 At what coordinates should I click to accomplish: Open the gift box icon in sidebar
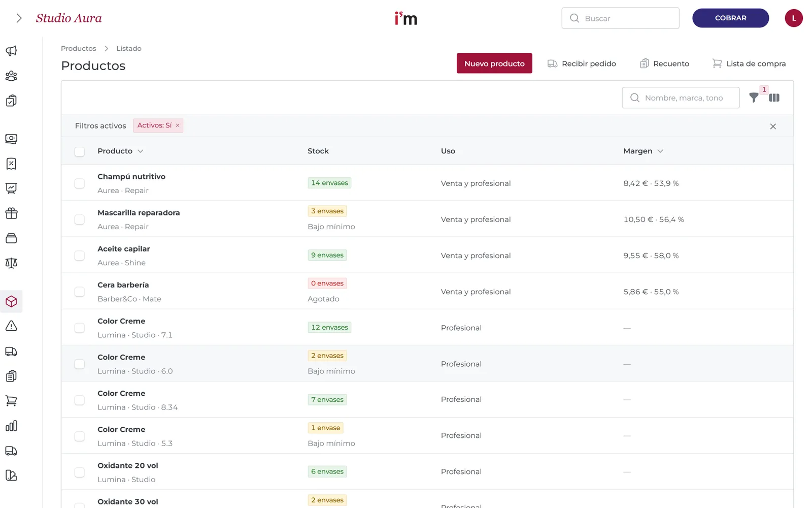point(11,213)
